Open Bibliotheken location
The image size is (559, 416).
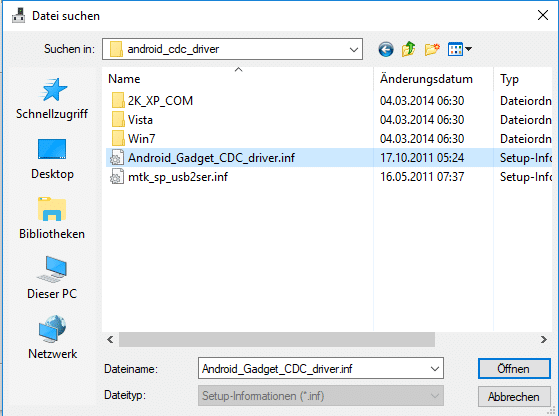pos(52,219)
